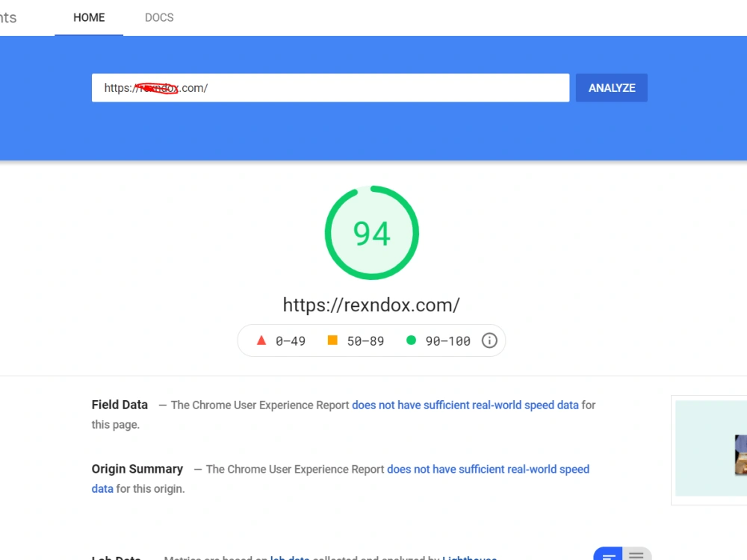747x560 pixels.
Task: Open Origin Summary insufficient speed data link
Action: (x=488, y=469)
